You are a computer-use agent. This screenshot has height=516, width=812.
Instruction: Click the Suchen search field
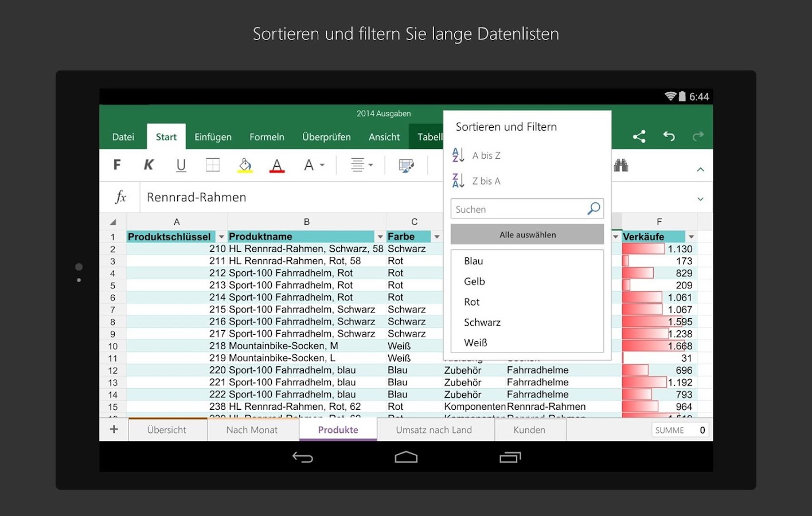[x=519, y=209]
